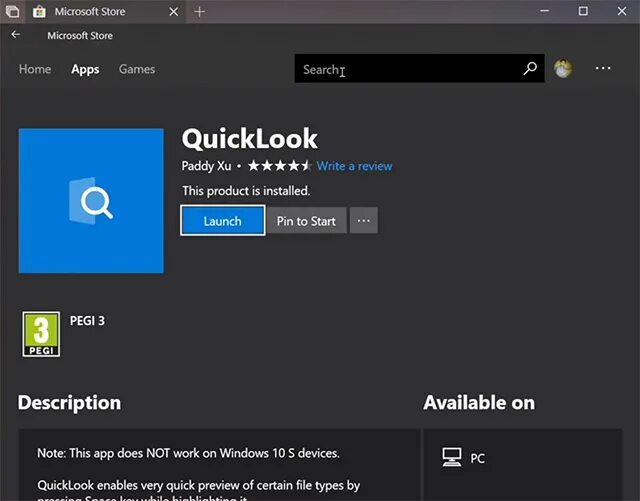This screenshot has height=501, width=640.
Task: Click the PEGI 3 rating label
Action: click(x=87, y=321)
